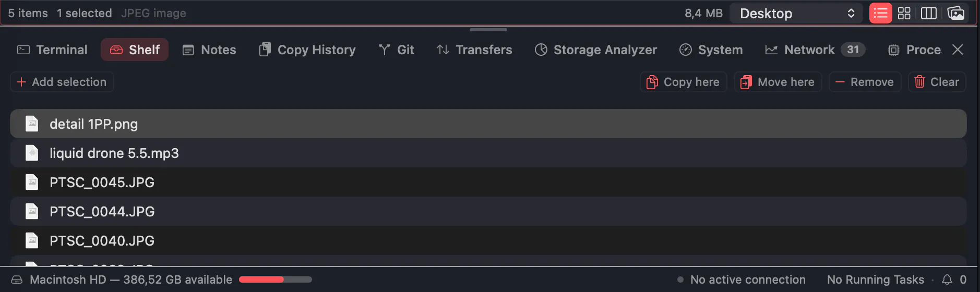
Task: Click Copy here button
Action: click(x=684, y=82)
